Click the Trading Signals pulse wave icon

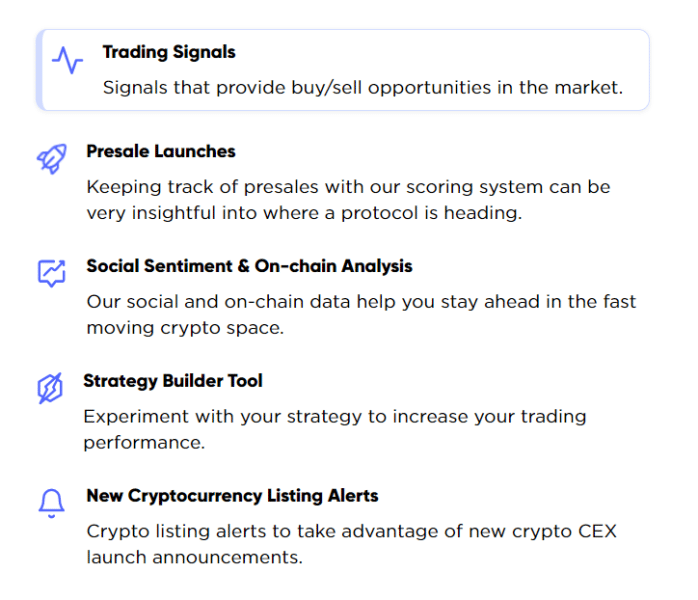68,61
